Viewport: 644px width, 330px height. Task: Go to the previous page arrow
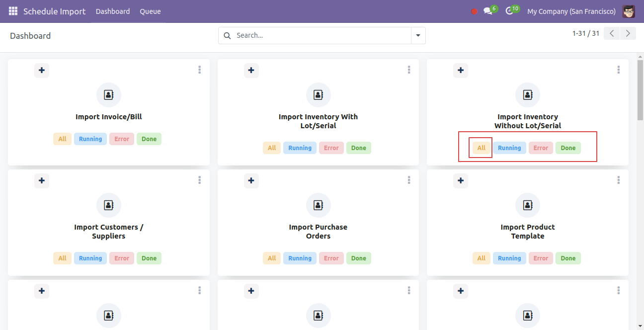(612, 33)
